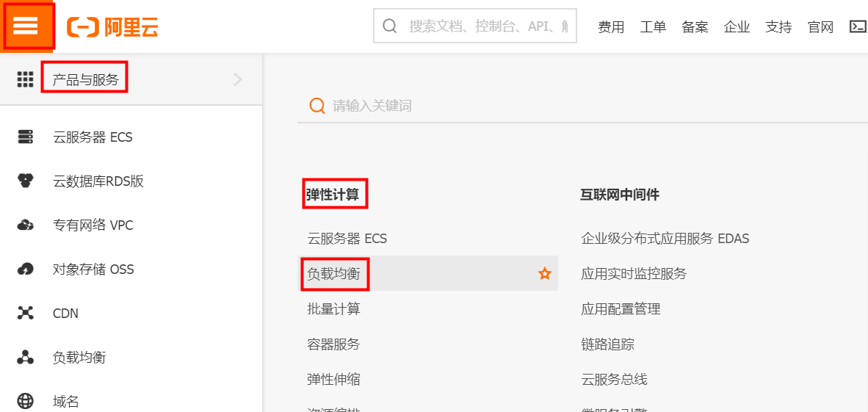
Task: Click the 互联网中间件 category heading
Action: (x=620, y=195)
